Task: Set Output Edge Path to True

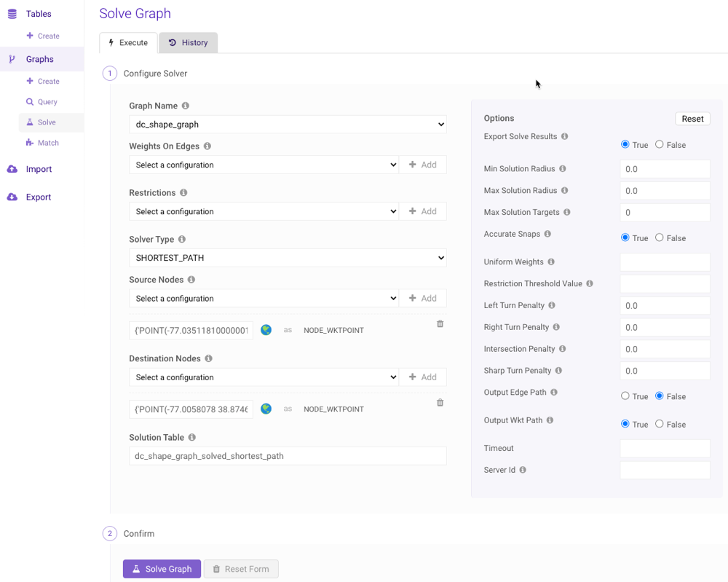Action: pyautogui.click(x=625, y=396)
